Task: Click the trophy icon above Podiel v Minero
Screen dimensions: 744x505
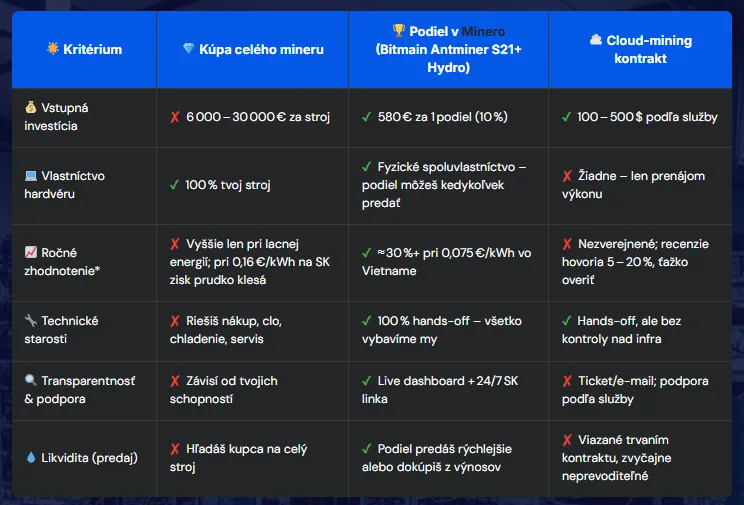Action: pos(397,32)
